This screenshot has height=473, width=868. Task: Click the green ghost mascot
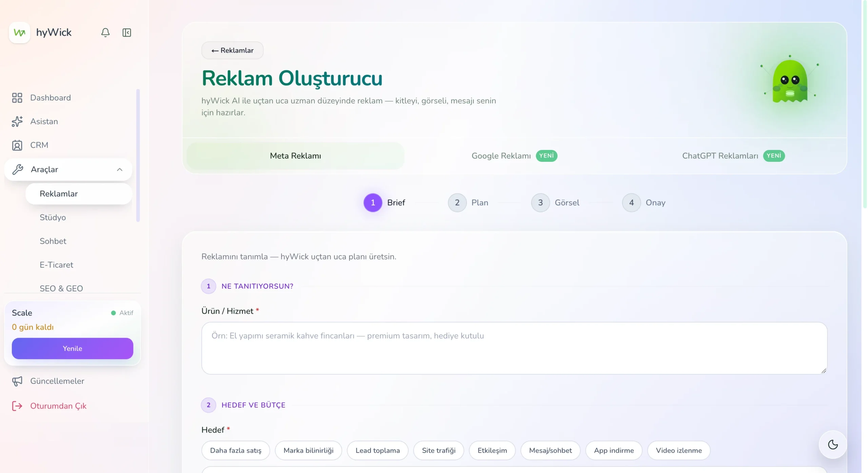[x=790, y=81]
